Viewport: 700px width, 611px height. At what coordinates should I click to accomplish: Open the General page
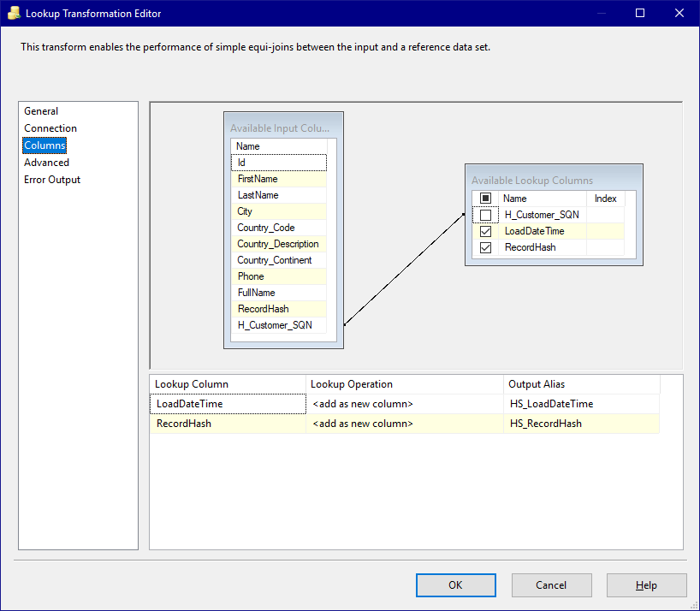pyautogui.click(x=41, y=111)
